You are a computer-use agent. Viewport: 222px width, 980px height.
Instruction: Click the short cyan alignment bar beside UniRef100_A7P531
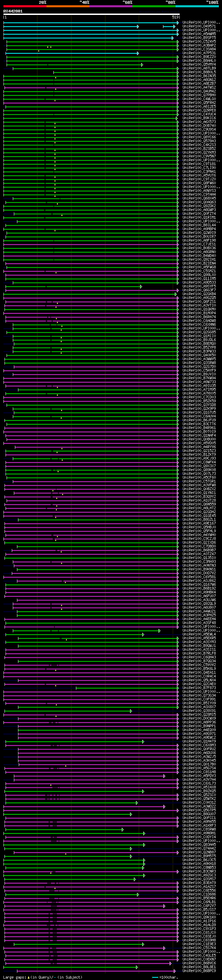[72, 53]
